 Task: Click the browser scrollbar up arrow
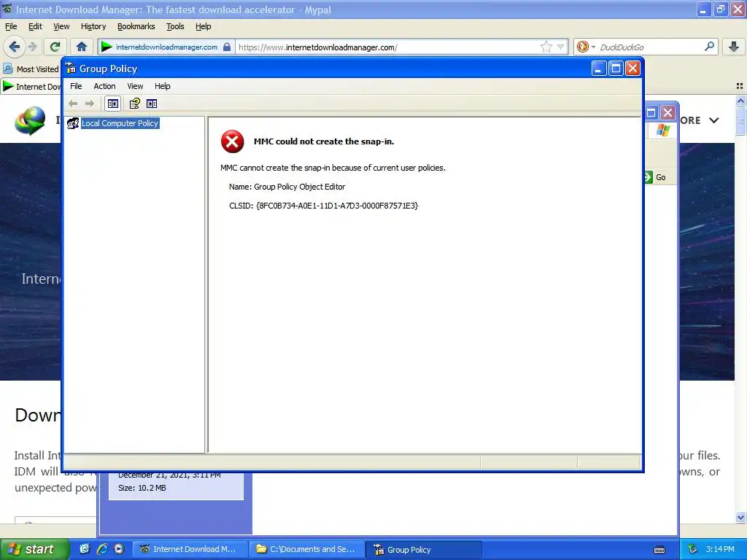(740, 101)
